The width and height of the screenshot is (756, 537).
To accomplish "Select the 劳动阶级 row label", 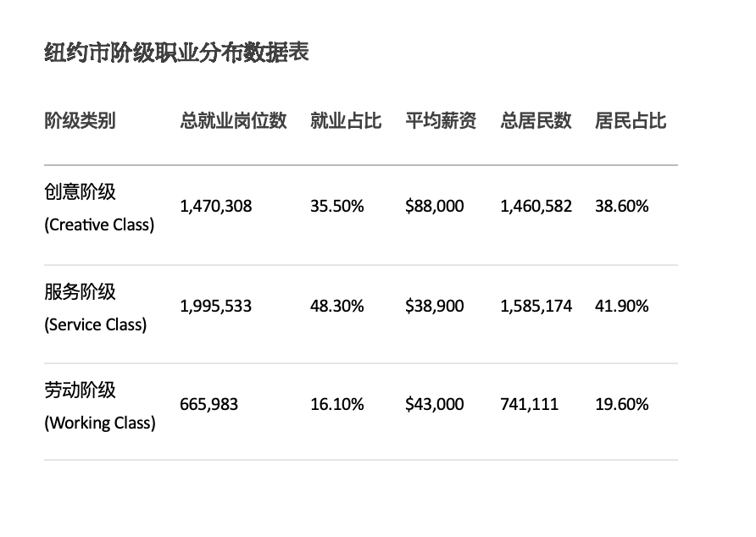I will coord(80,390).
